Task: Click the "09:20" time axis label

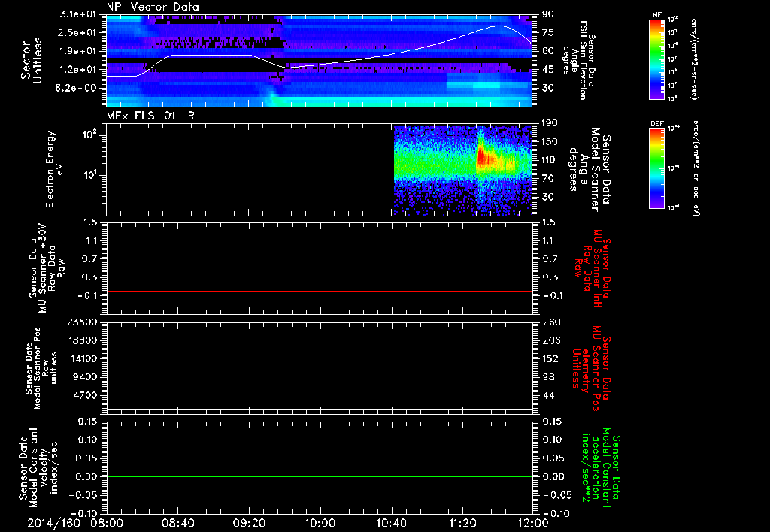Action: (x=249, y=523)
